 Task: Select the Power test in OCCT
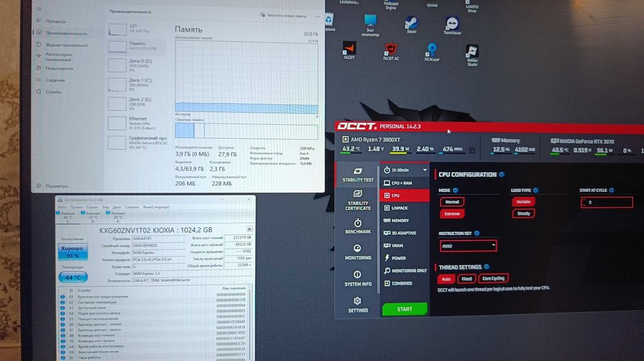(404, 258)
